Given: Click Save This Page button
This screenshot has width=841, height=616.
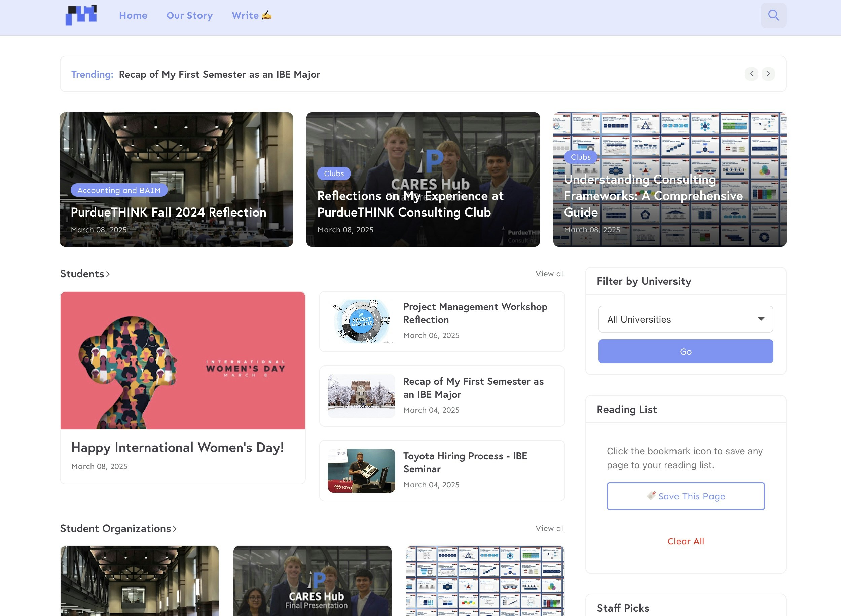Looking at the screenshot, I should tap(685, 496).
